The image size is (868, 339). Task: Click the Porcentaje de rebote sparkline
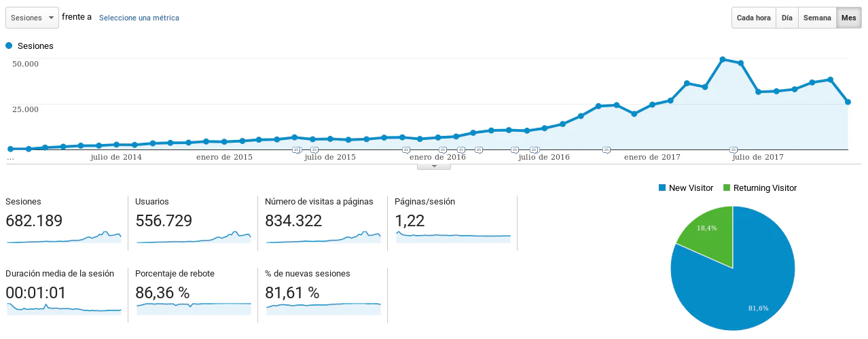[194, 308]
